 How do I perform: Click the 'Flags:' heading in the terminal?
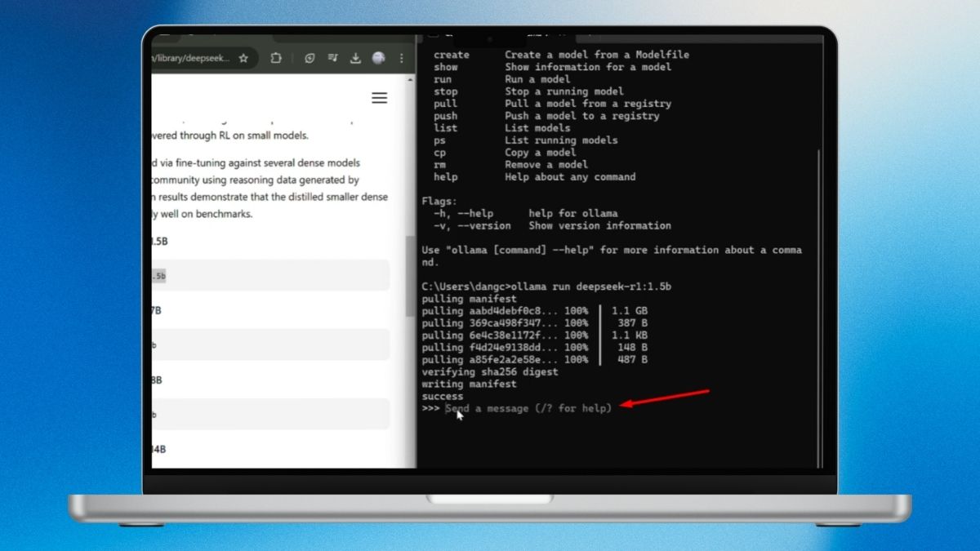[439, 201]
